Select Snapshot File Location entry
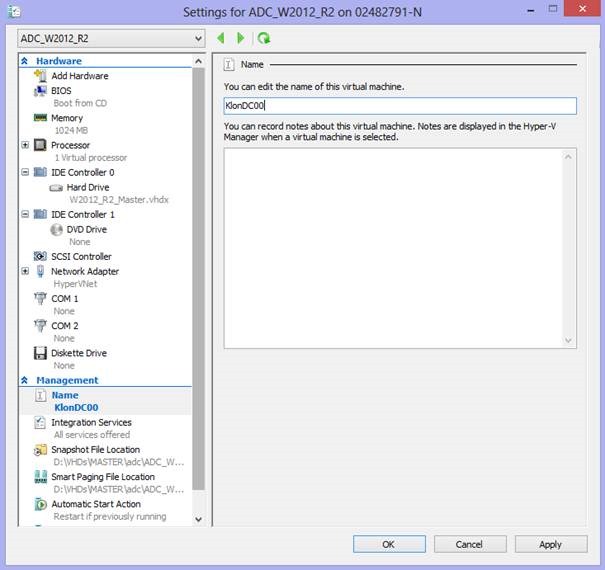 95,450
